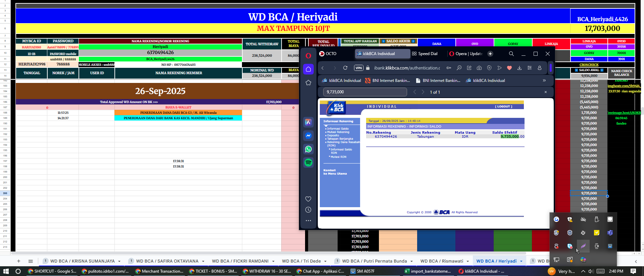Screen dimensions: 644x276
Task: Open the Opera menu logo
Action: pyautogui.click(x=308, y=56)
